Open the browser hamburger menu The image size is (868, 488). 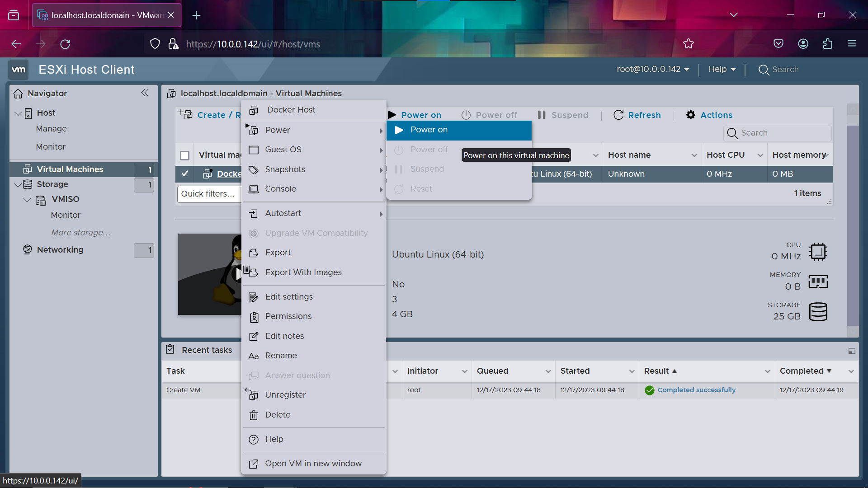pyautogui.click(x=852, y=44)
